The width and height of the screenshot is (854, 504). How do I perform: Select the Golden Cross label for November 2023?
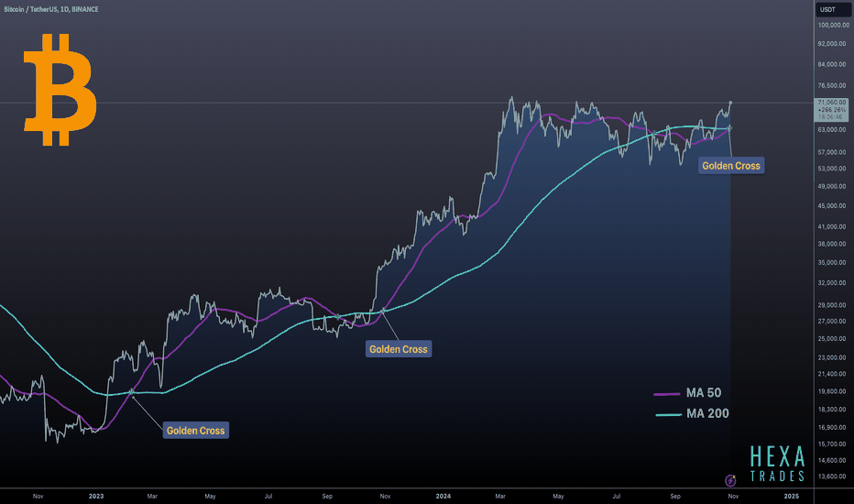point(398,349)
